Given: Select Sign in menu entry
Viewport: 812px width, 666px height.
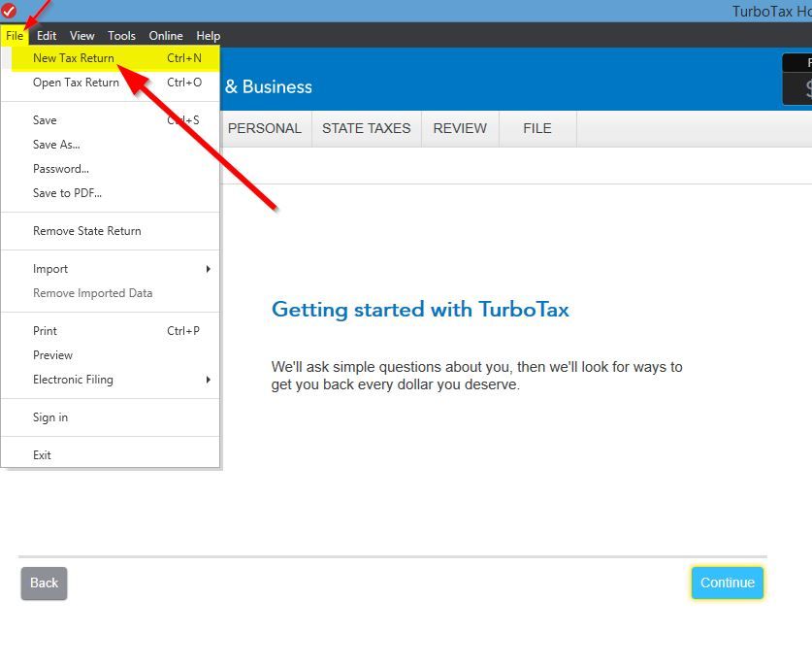Looking at the screenshot, I should pyautogui.click(x=111, y=417).
